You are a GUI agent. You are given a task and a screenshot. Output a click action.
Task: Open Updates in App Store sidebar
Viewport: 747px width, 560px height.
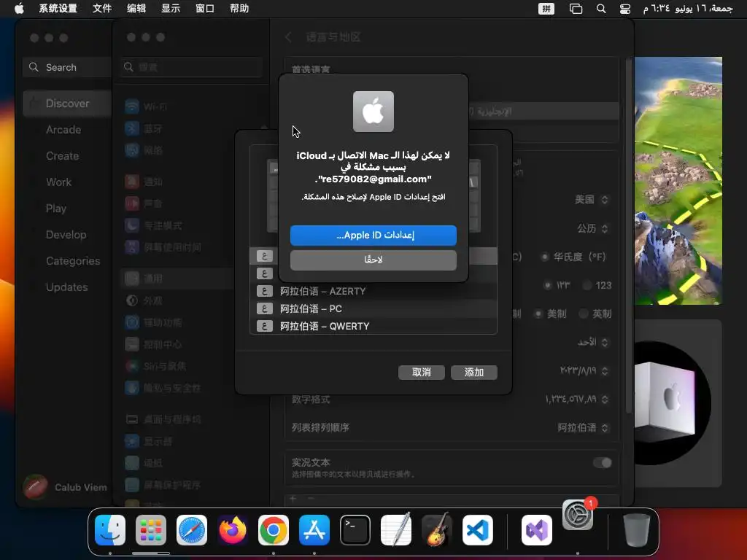pyautogui.click(x=66, y=287)
